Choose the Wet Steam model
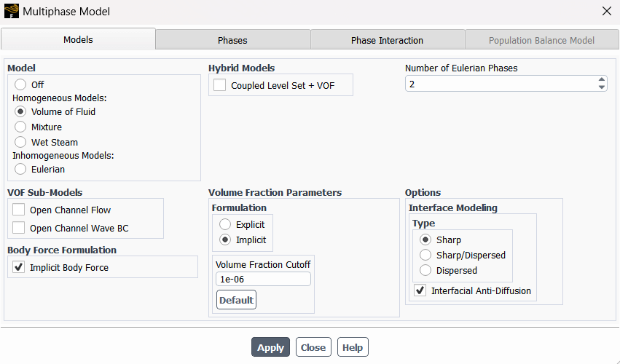This screenshot has width=620, height=364. (20, 142)
